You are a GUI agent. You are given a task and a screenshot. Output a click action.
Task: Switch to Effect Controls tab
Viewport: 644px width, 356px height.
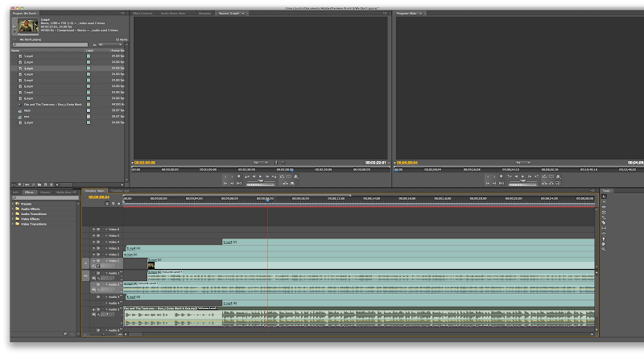point(142,14)
